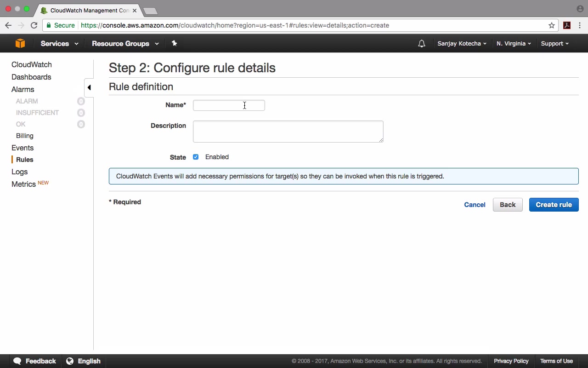
Task: Click the pin shortcut icon in navbar
Action: 174,43
